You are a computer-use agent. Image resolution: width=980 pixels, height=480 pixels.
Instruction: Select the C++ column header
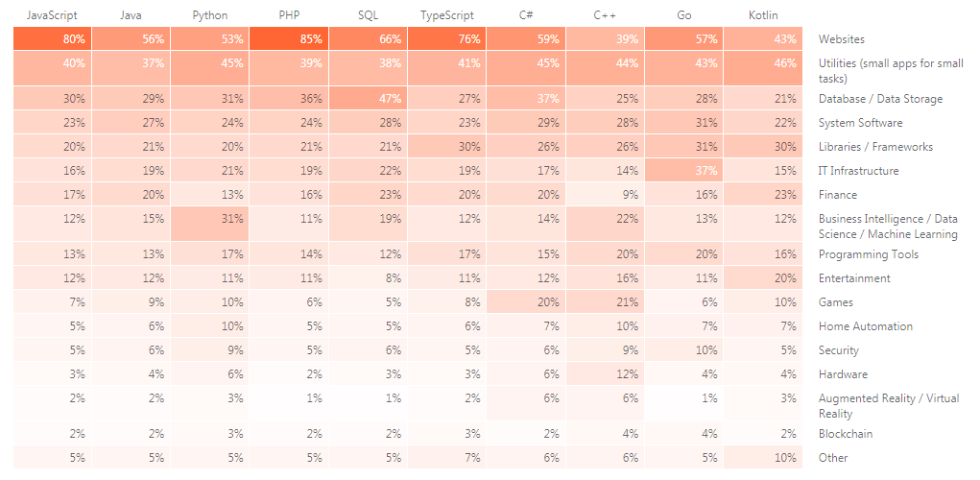[605, 15]
